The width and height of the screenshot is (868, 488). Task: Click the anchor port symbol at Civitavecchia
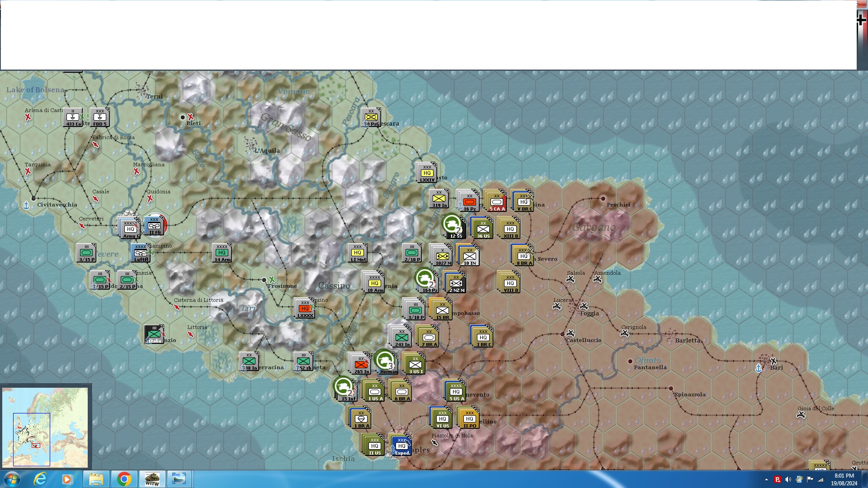coord(27,204)
